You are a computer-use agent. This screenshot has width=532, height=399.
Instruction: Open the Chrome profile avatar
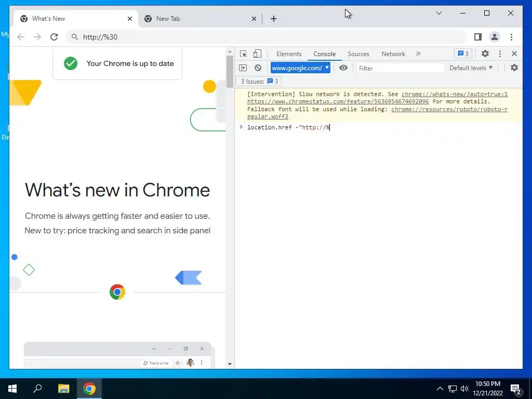click(x=495, y=37)
